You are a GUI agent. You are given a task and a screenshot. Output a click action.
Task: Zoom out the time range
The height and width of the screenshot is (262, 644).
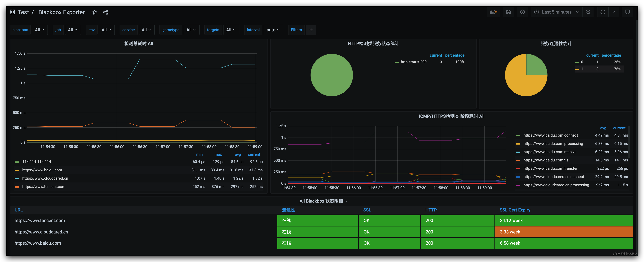click(x=588, y=12)
